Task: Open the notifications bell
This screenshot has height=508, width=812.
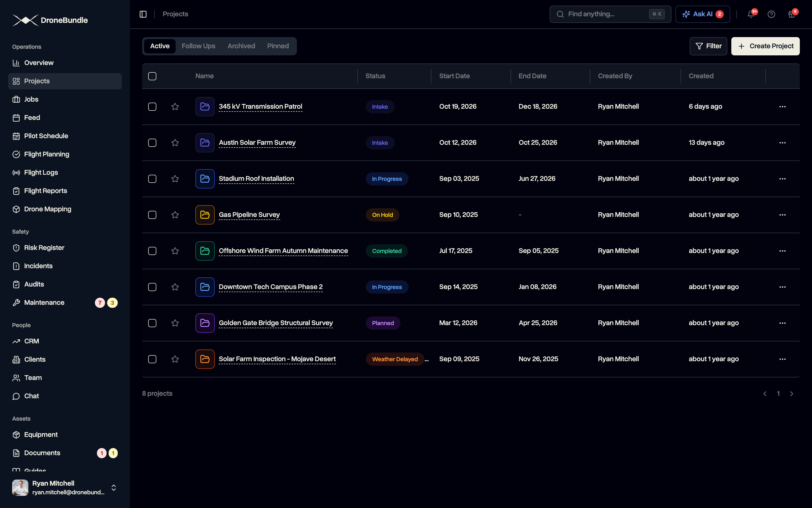Action: click(751, 14)
